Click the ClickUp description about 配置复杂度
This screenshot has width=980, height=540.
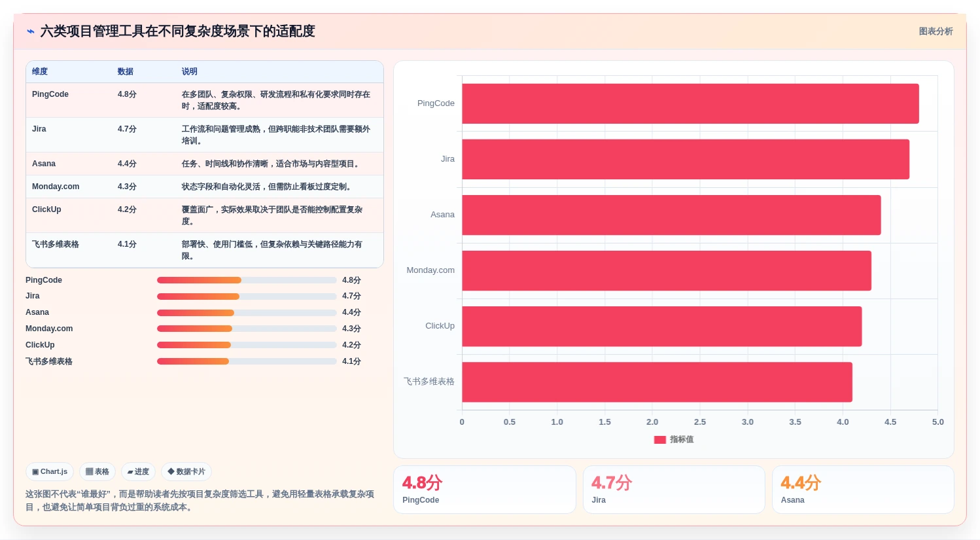tap(272, 215)
